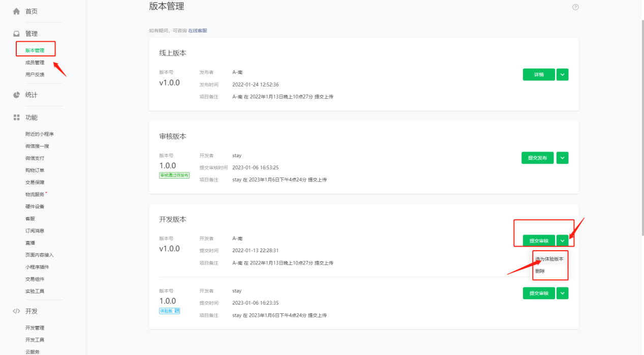Click the 统计 pie chart icon
This screenshot has width=644, height=355.
[x=16, y=95]
